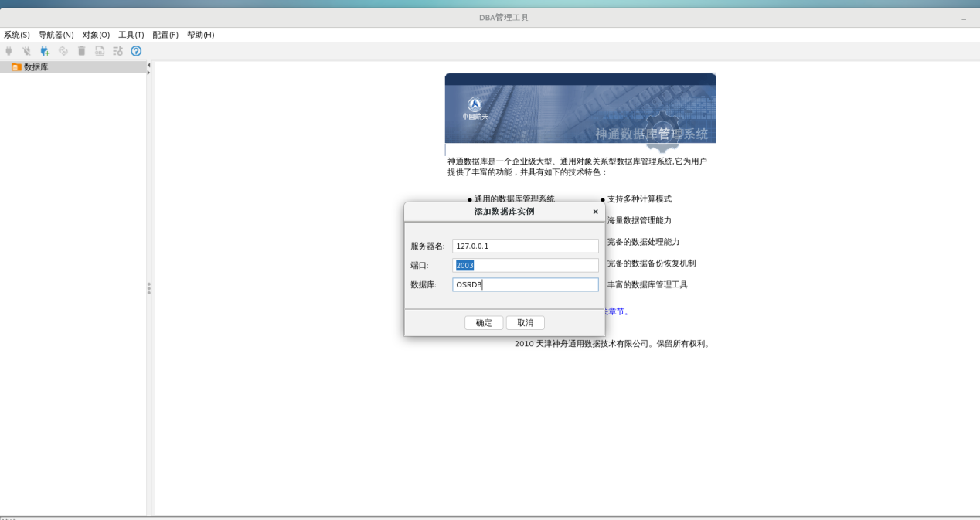Click the OBJ object toolbar icon
The image size is (980, 520).
coord(100,51)
